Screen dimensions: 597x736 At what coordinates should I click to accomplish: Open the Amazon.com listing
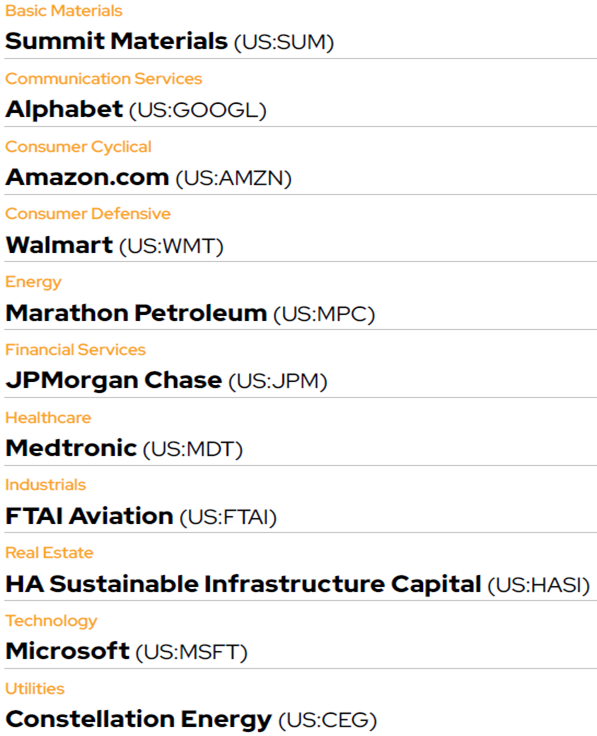click(x=87, y=177)
